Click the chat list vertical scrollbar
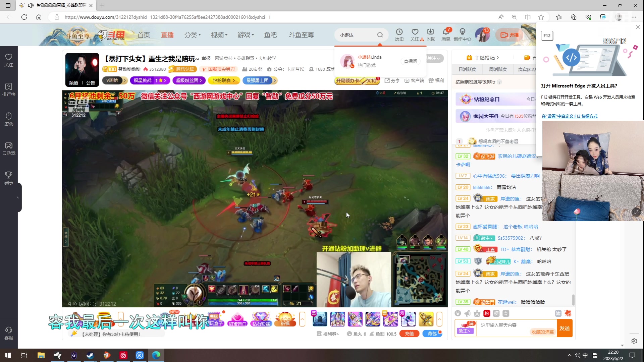 pyautogui.click(x=573, y=300)
